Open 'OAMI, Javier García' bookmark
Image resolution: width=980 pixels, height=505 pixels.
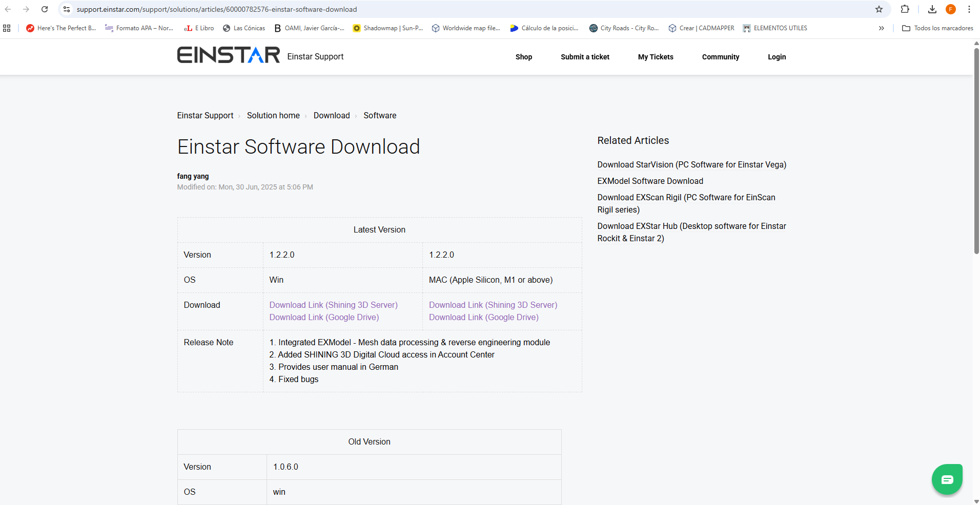[309, 28]
